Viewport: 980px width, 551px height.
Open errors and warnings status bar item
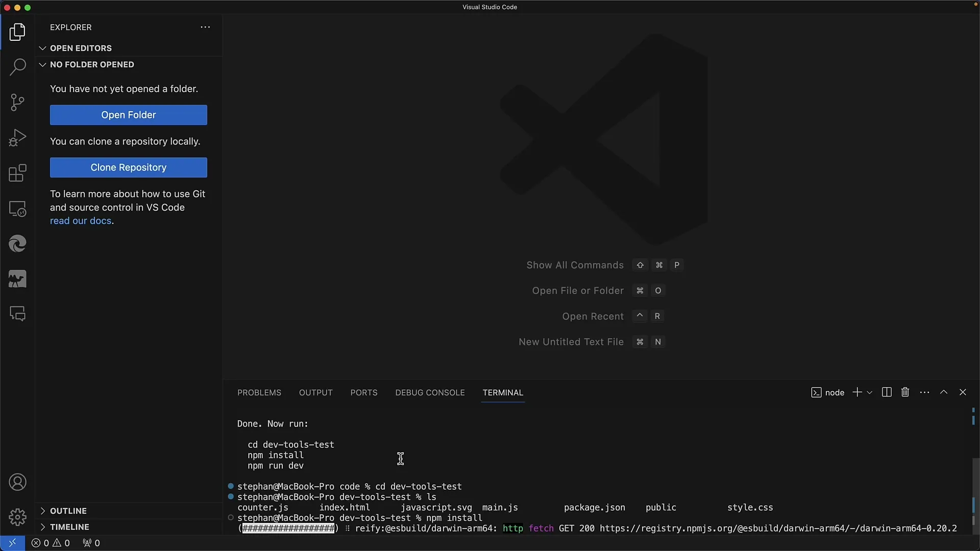pyautogui.click(x=51, y=543)
